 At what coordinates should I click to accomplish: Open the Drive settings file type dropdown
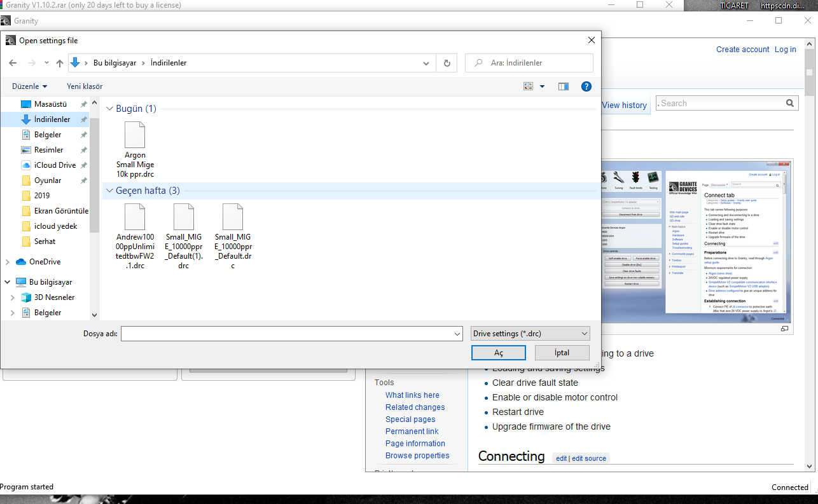[530, 334]
